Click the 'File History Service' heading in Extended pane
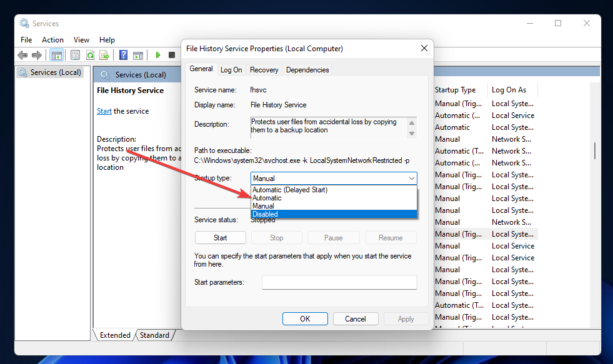Screen dimensions: 613x364 click(x=130, y=91)
